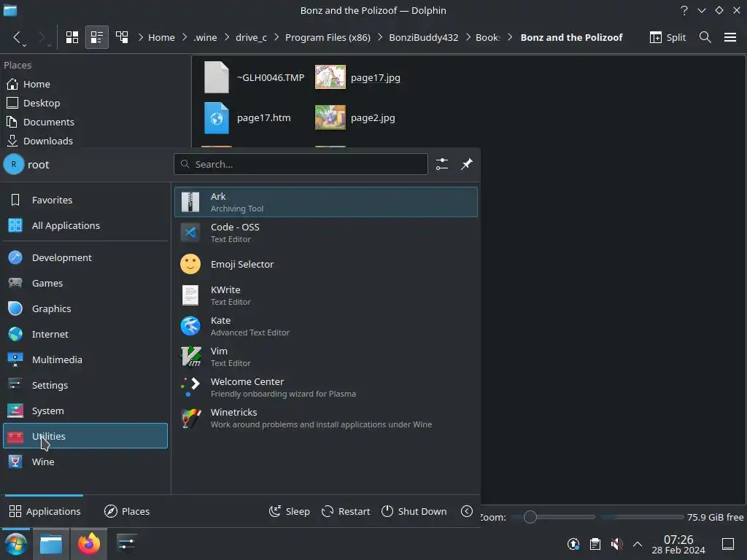Click Home in breadcrumb path
Image resolution: width=747 pixels, height=560 pixels.
click(161, 37)
